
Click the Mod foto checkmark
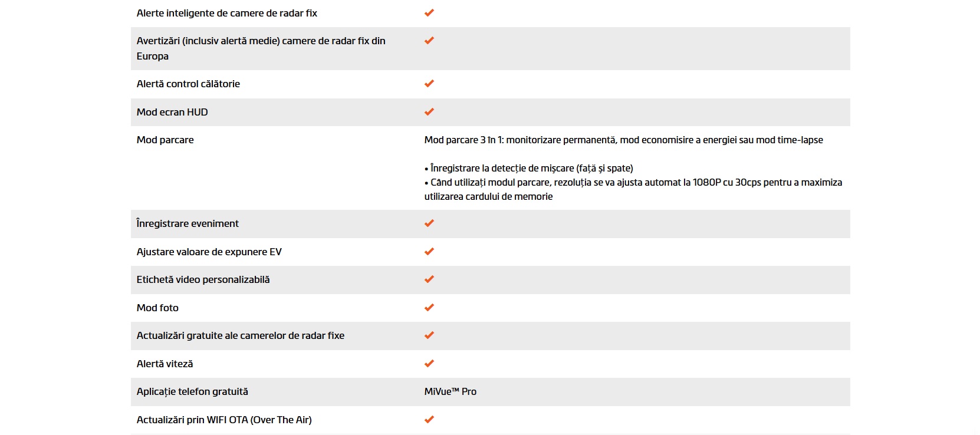click(429, 308)
